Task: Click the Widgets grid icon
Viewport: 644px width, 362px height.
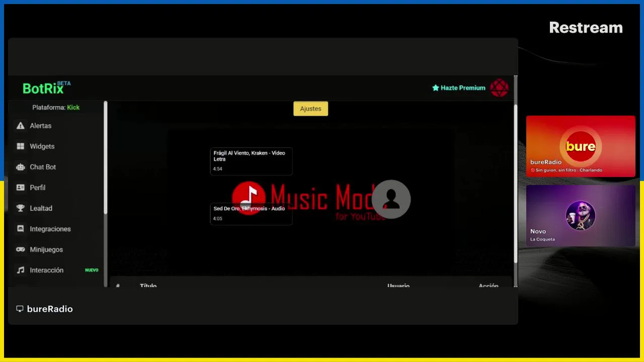Action: point(20,146)
